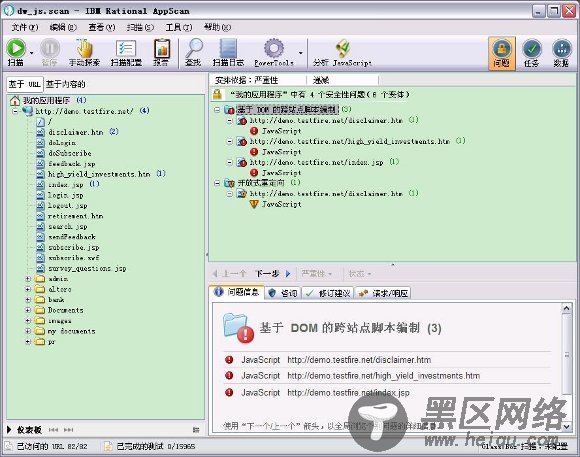Select login.jsp in the site tree
The image size is (580, 457).
65,195
